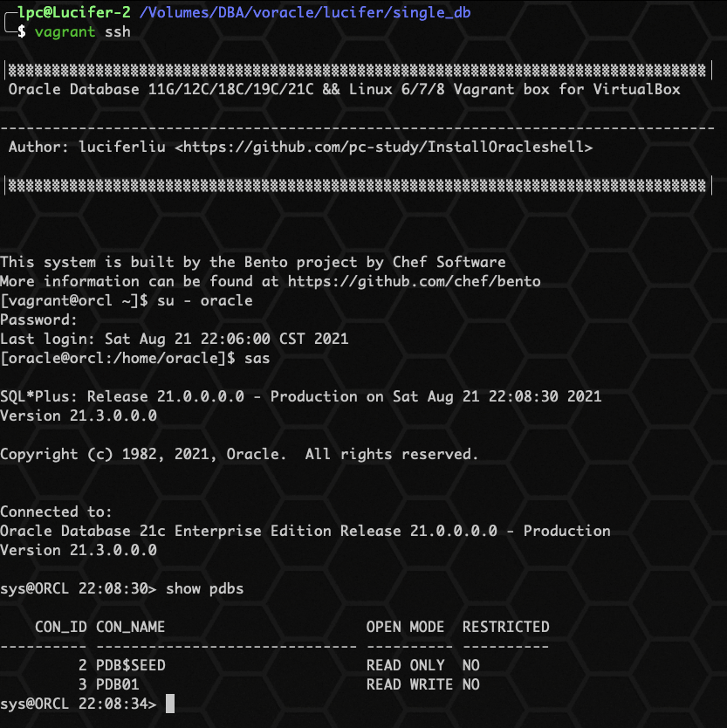The height and width of the screenshot is (728, 727).
Task: Click the github.com/pc-study/InstallOracleshell URL
Action: [x=383, y=148]
